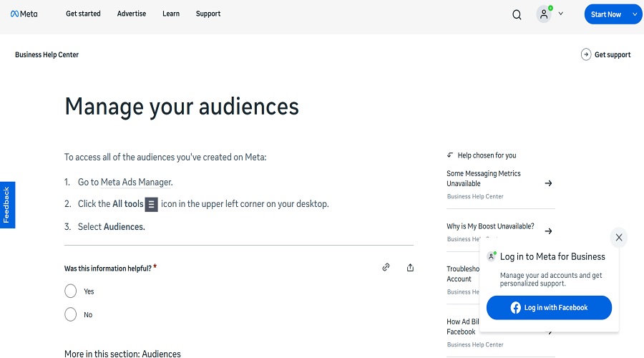Click Log in with Facebook button
This screenshot has height=358, width=644.
[x=549, y=307]
